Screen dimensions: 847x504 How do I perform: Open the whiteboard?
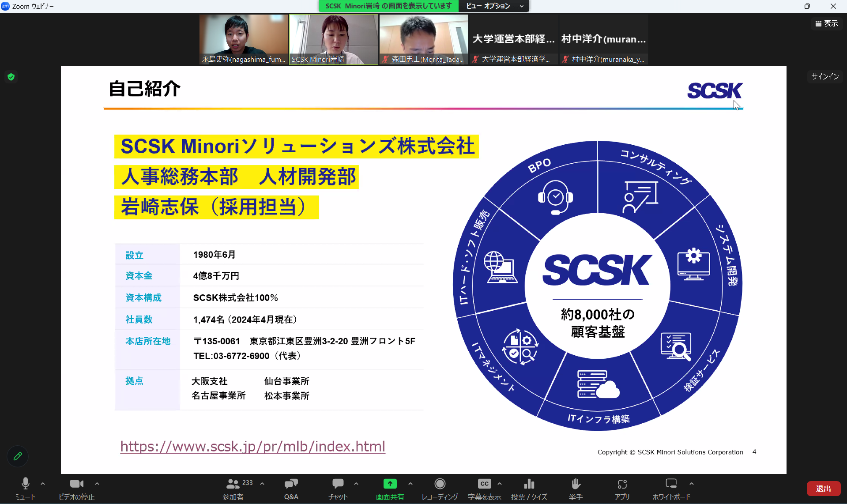click(x=671, y=489)
